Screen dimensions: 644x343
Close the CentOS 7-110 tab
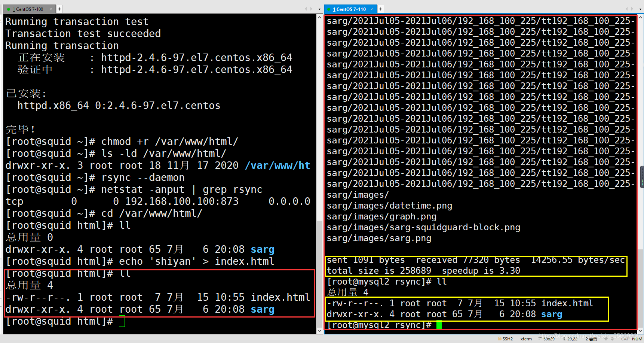(372, 9)
